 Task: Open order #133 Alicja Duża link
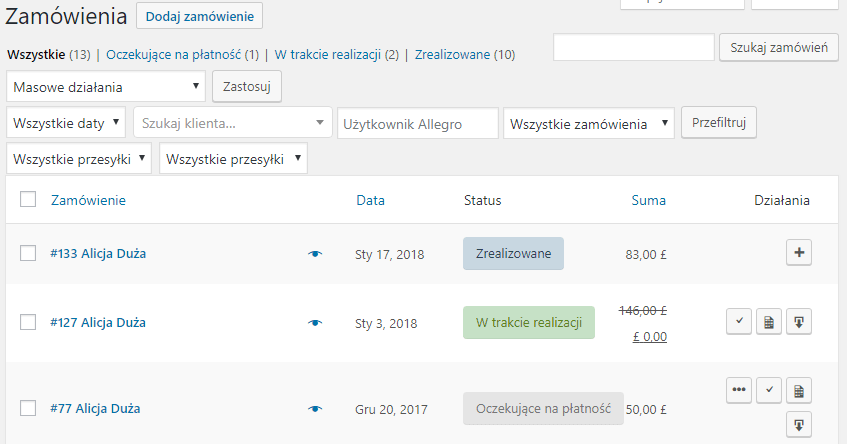[98, 253]
